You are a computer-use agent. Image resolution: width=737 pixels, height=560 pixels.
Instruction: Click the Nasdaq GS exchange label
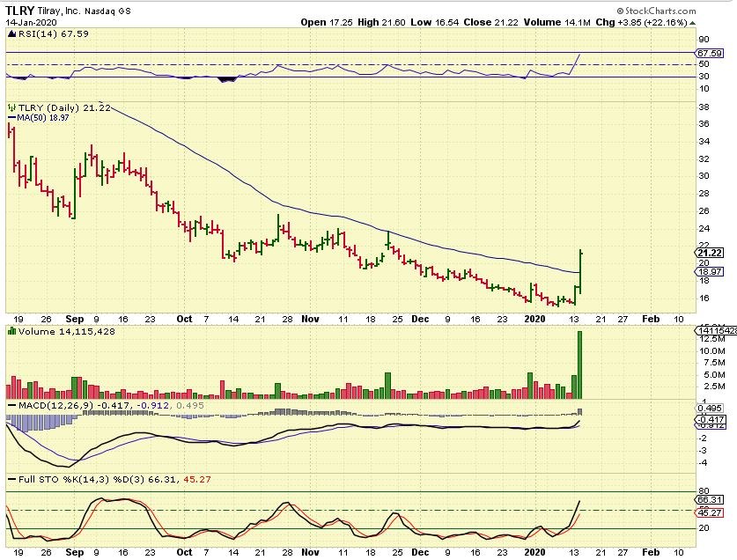point(107,11)
